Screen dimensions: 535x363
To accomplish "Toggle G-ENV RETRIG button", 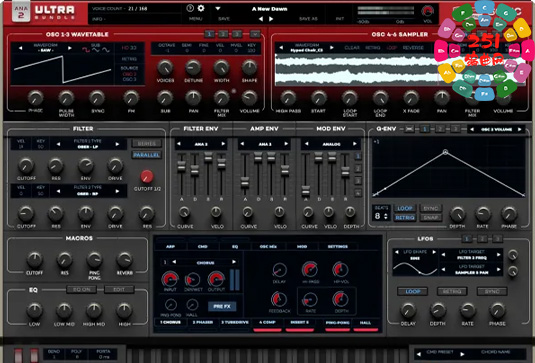I will pos(405,218).
